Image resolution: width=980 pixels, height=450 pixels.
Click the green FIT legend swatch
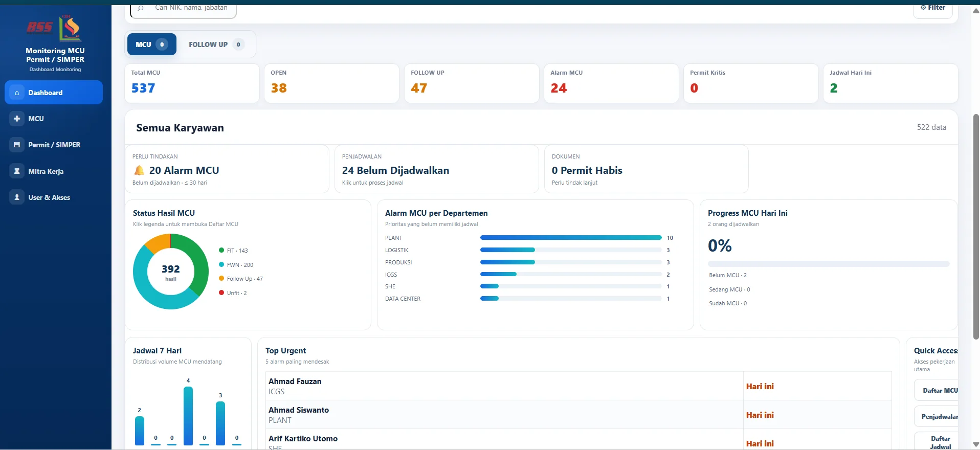[x=221, y=250]
